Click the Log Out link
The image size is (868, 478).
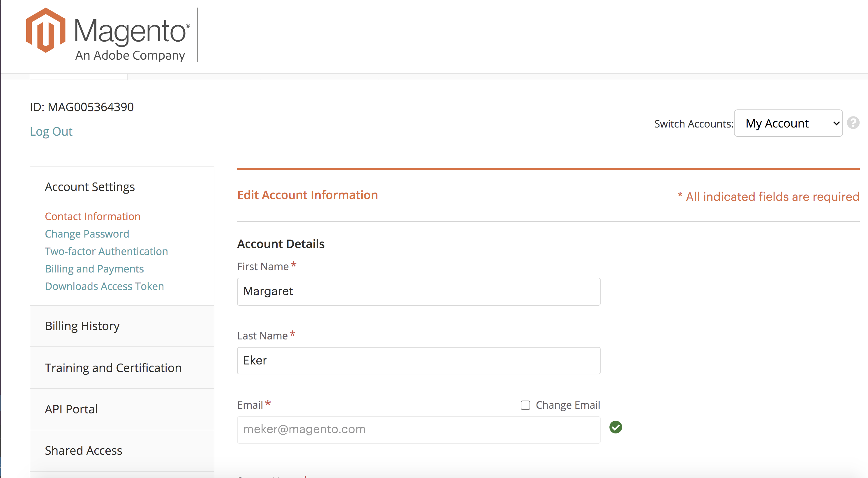[x=51, y=131]
